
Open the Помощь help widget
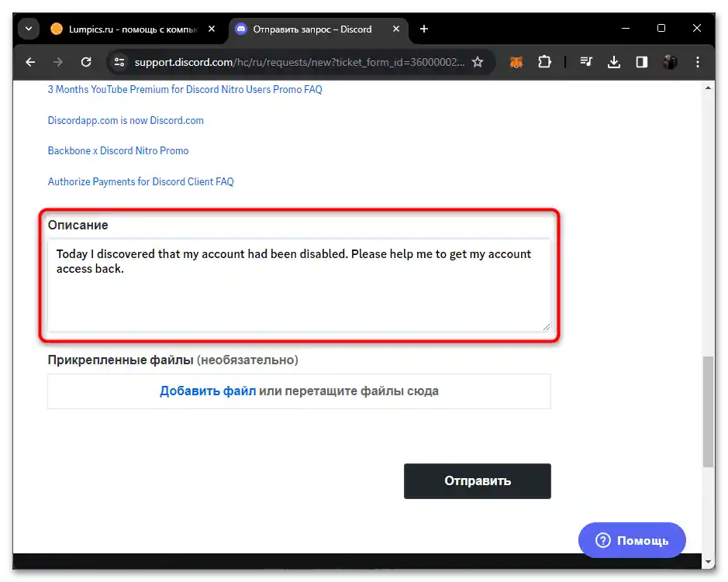(632, 540)
